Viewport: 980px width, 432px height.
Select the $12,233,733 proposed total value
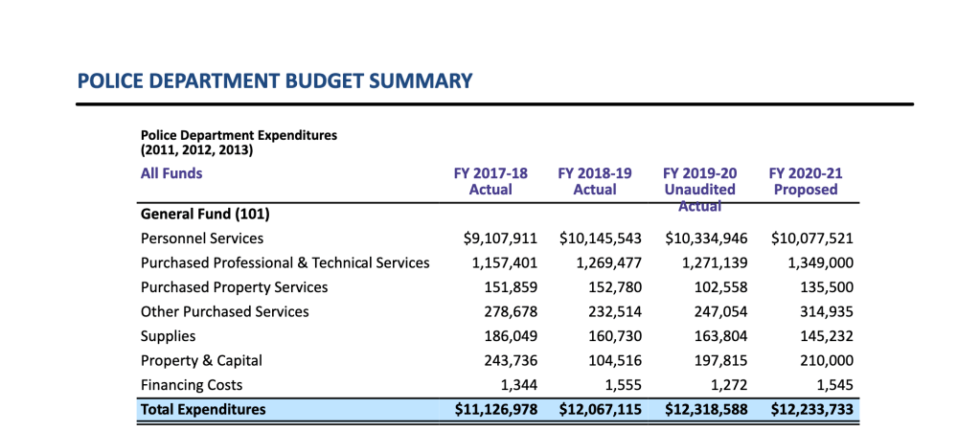tap(811, 409)
